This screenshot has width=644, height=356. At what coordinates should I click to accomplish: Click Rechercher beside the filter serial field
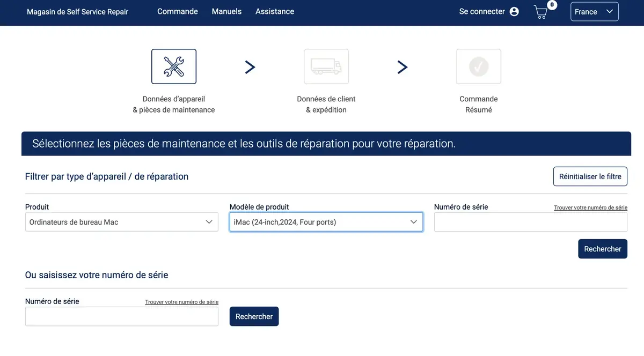[x=602, y=249]
